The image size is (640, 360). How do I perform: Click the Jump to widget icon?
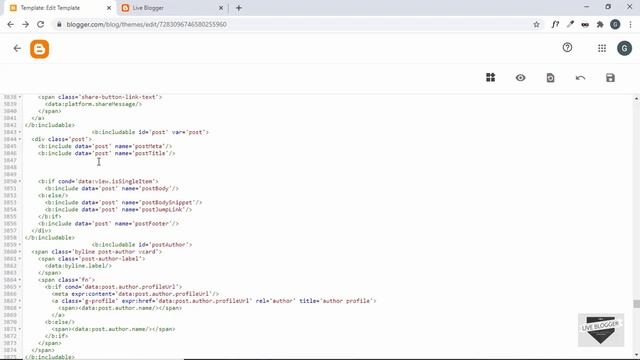tap(491, 78)
